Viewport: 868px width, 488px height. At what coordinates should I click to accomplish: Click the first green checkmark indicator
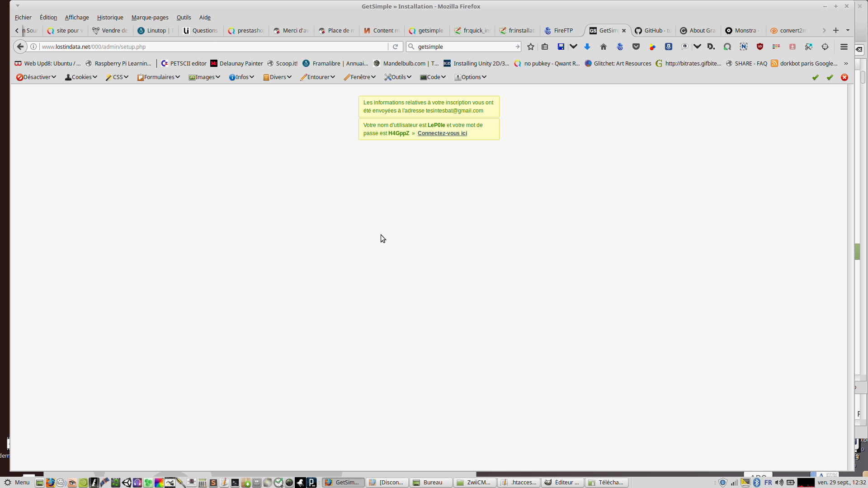pyautogui.click(x=815, y=77)
